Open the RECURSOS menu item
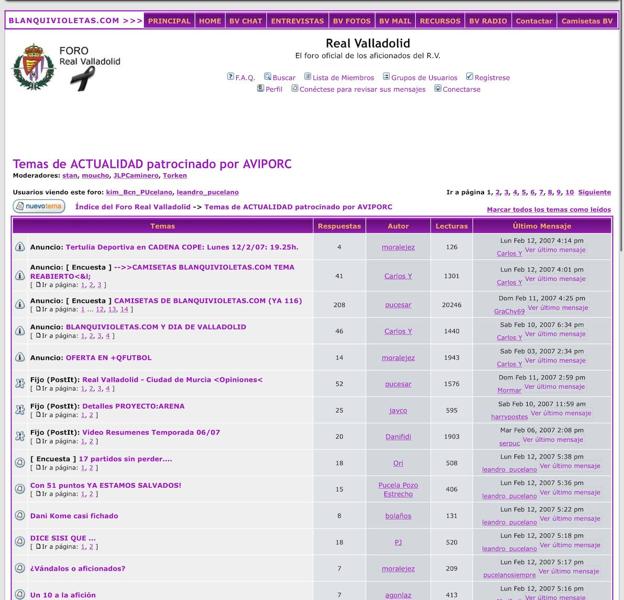This screenshot has height=600, width=624. click(440, 21)
